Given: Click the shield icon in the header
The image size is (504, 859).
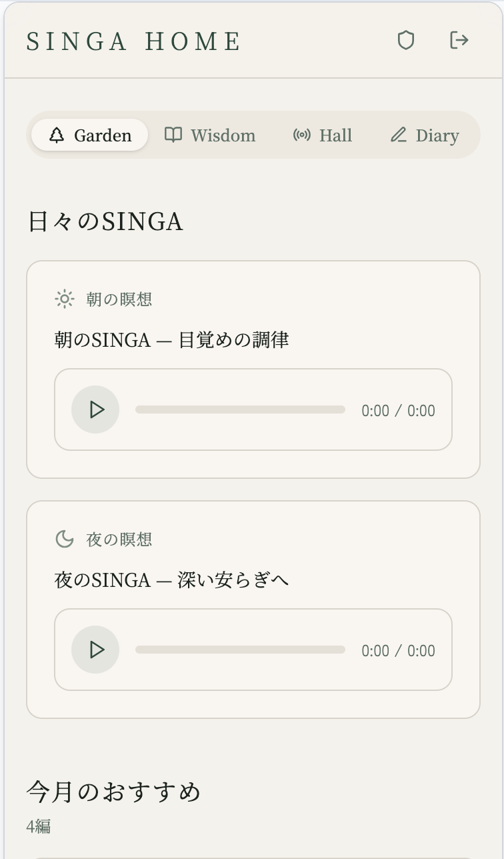Looking at the screenshot, I should pyautogui.click(x=406, y=41).
